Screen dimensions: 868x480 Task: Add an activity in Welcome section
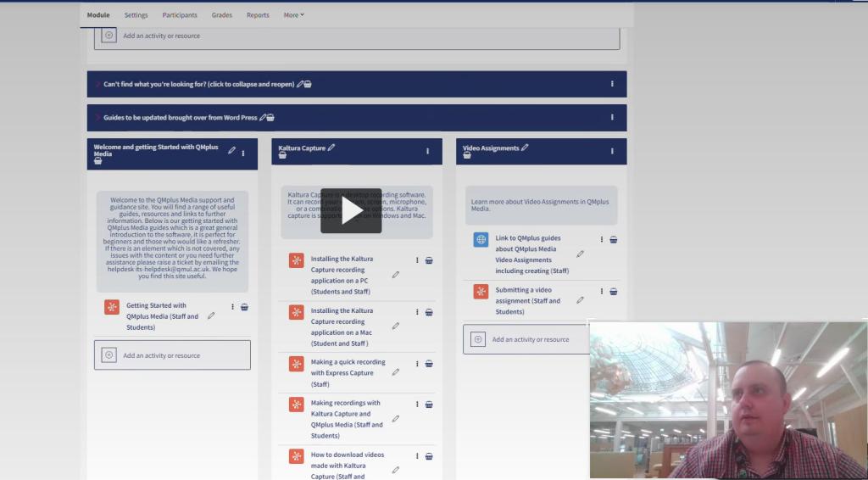pyautogui.click(x=172, y=355)
